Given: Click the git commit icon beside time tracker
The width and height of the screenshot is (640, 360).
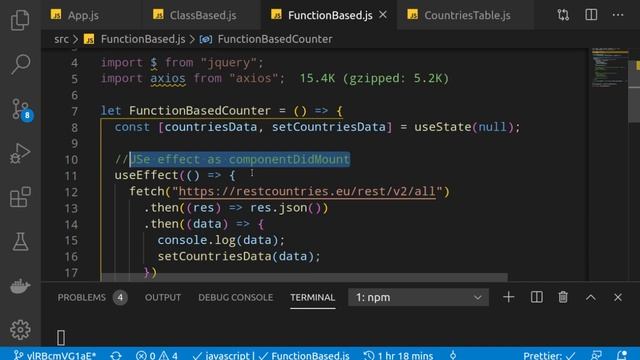Looking at the screenshot, I should (453, 355).
